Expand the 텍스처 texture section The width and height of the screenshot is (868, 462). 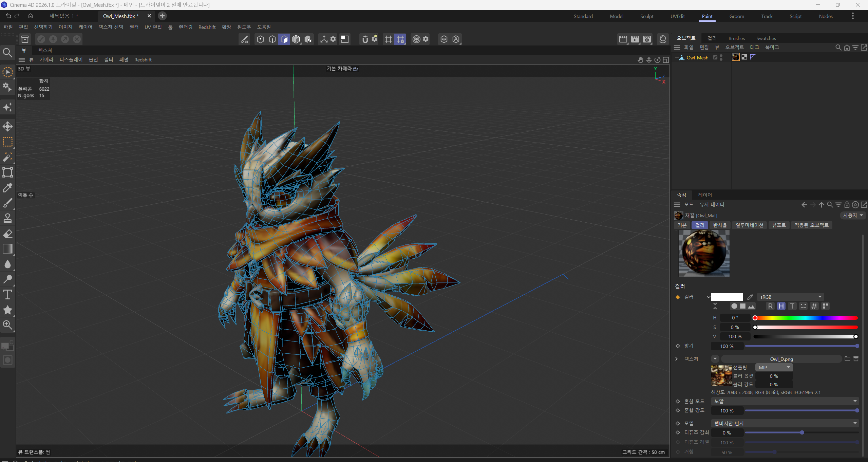[x=676, y=359]
